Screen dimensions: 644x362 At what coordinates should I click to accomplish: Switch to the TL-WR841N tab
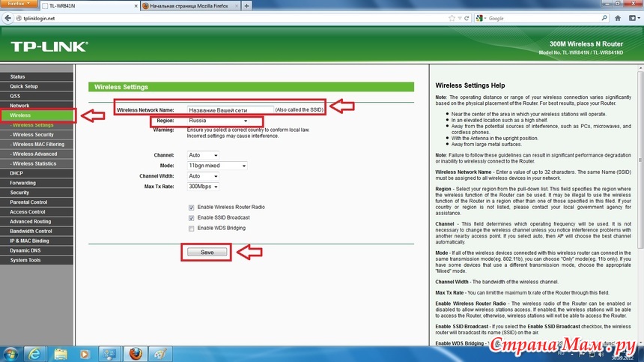coord(90,6)
